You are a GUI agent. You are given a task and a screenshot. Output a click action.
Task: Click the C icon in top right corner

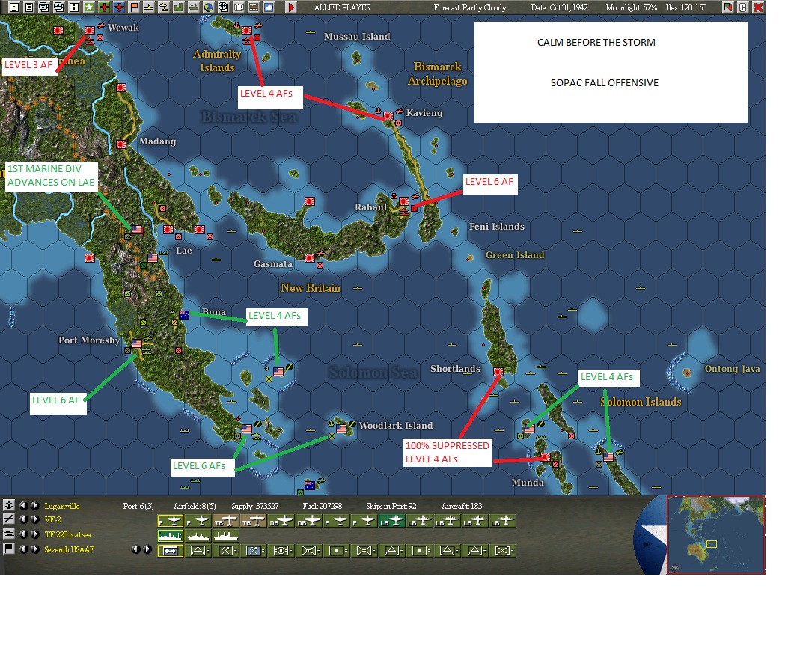pos(743,7)
